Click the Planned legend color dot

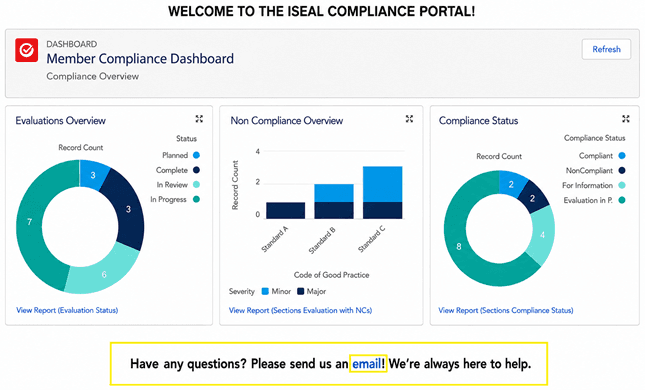click(x=196, y=155)
